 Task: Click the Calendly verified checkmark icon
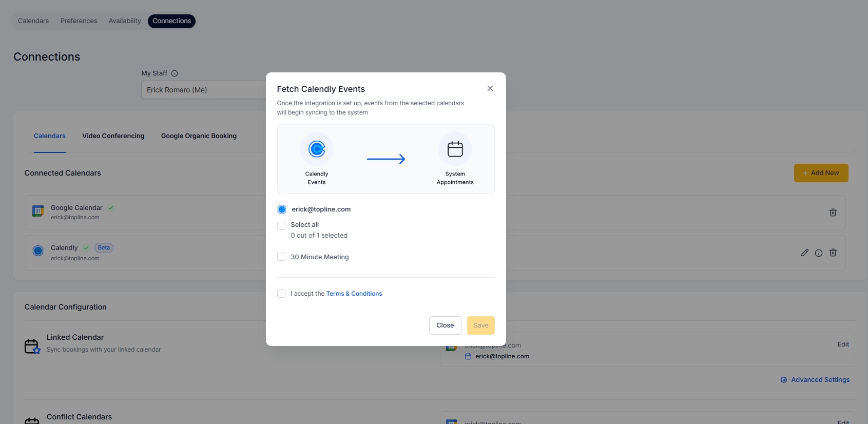[x=86, y=248]
